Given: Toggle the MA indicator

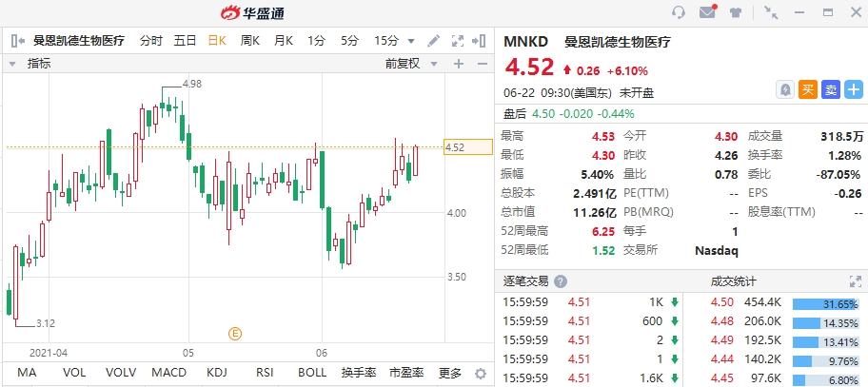Looking at the screenshot, I should click(x=27, y=373).
